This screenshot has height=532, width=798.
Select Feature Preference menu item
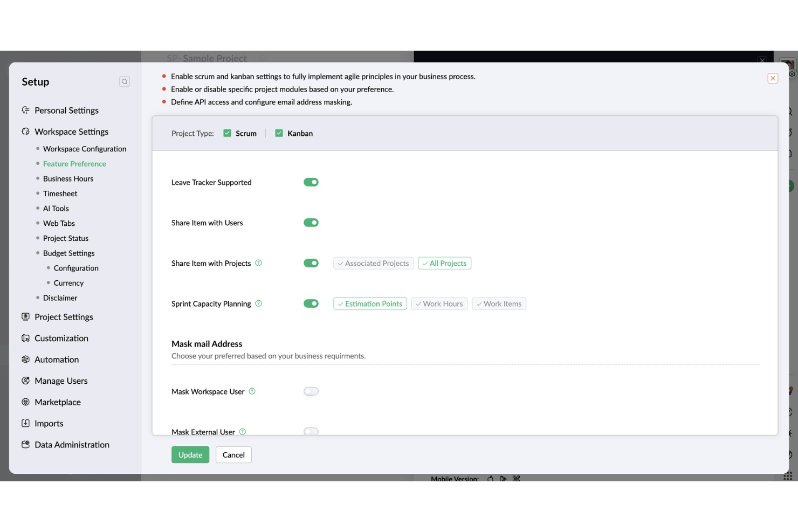(x=74, y=164)
